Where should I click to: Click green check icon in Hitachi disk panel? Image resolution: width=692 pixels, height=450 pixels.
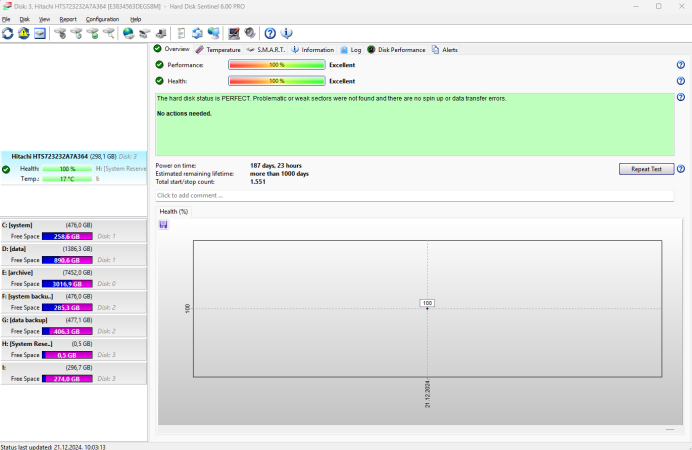pyautogui.click(x=6, y=169)
